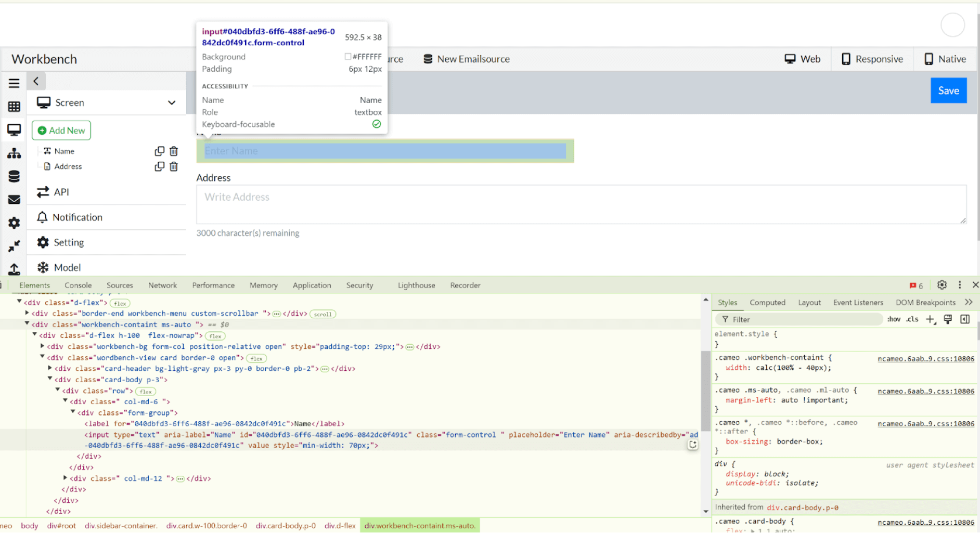Expand the col-md-12 div node
980x533 pixels.
66,478
